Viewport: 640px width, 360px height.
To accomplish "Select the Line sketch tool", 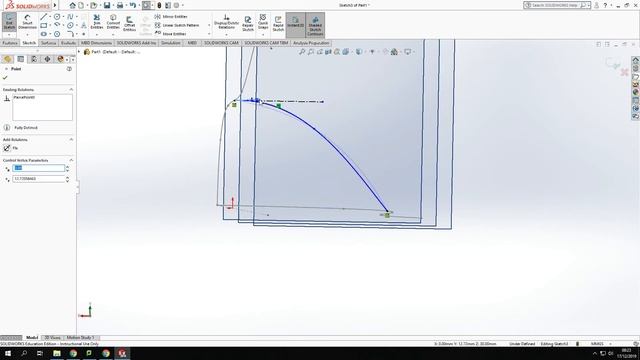I will coord(43,17).
